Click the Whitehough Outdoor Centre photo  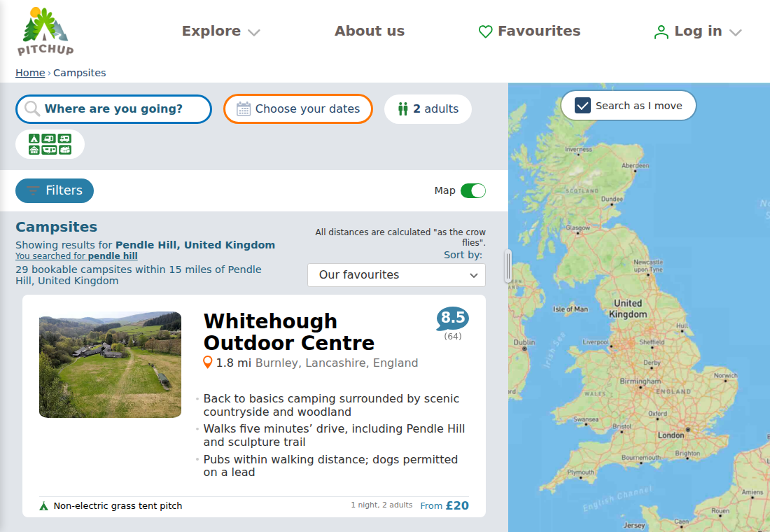click(110, 365)
